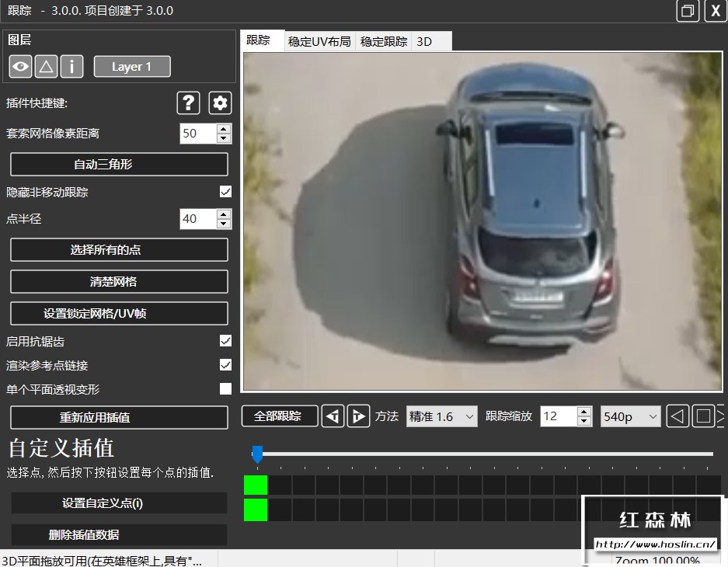728x567 pixels.
Task: Switch to the 稳定UV布局 tab
Action: (x=319, y=41)
